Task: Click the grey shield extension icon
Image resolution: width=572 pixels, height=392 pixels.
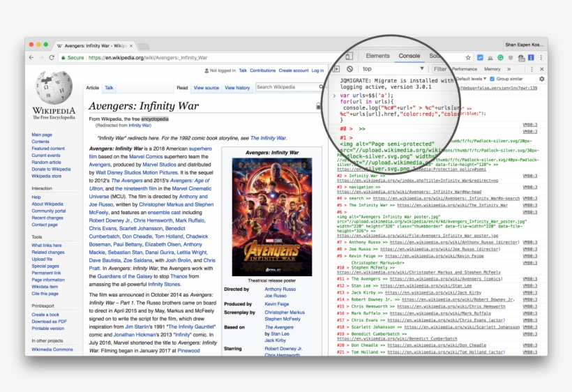Action: pos(511,58)
